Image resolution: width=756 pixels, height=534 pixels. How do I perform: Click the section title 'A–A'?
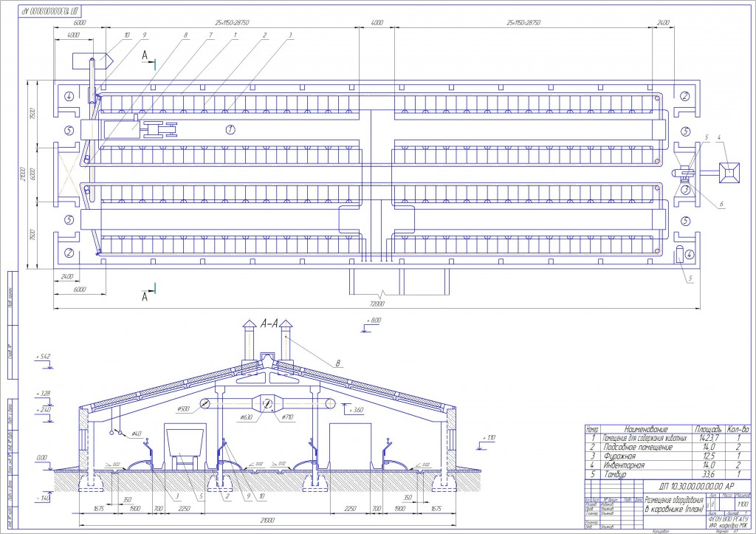click(x=269, y=324)
